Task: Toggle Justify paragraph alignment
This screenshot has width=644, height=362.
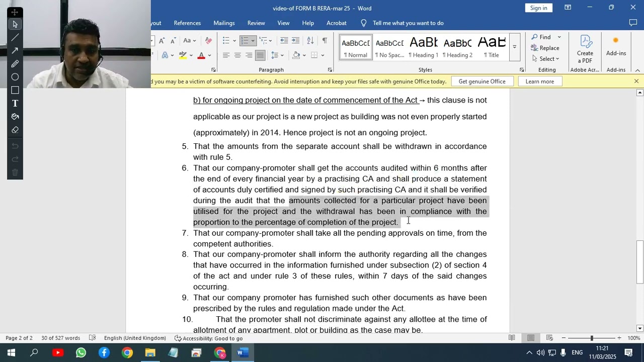Action: tap(260, 55)
